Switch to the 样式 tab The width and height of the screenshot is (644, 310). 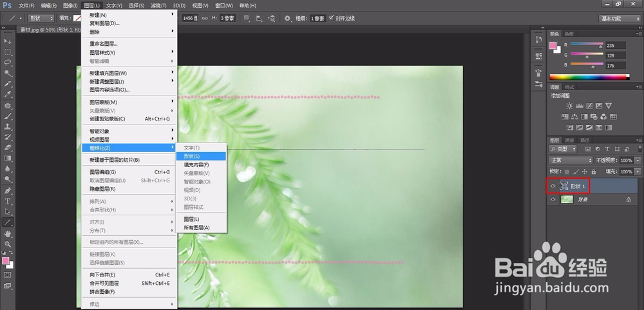(x=569, y=87)
